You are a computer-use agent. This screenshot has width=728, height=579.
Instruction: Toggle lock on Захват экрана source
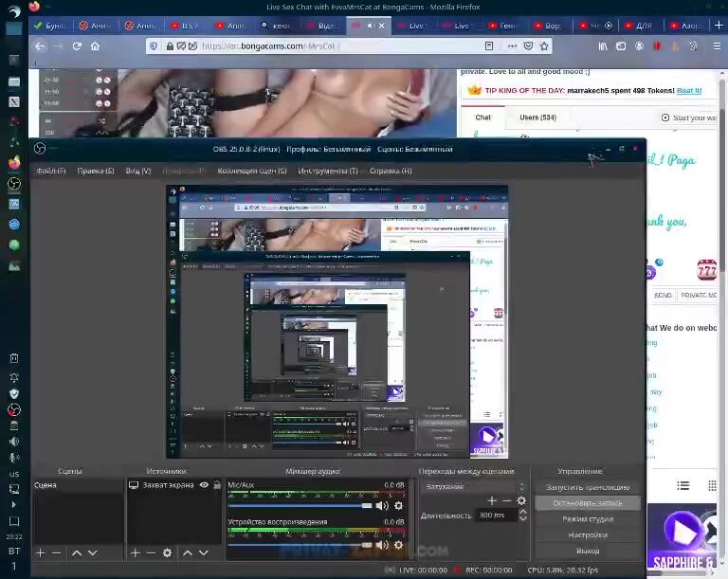pyautogui.click(x=217, y=485)
